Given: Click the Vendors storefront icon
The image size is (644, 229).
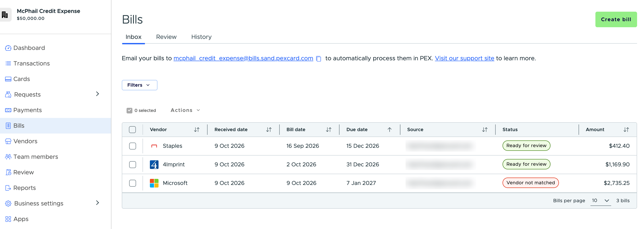Looking at the screenshot, I should (x=8, y=141).
